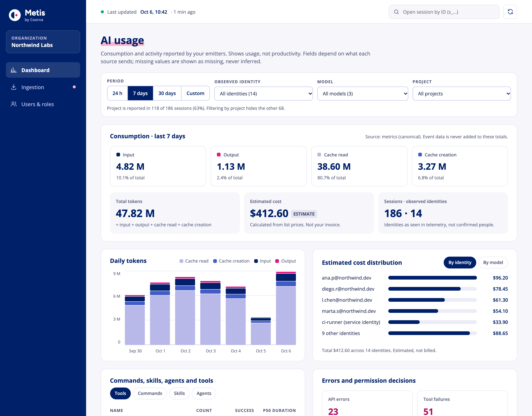The height and width of the screenshot is (416, 532).
Task: Open the Agents tab
Action: 204,393
